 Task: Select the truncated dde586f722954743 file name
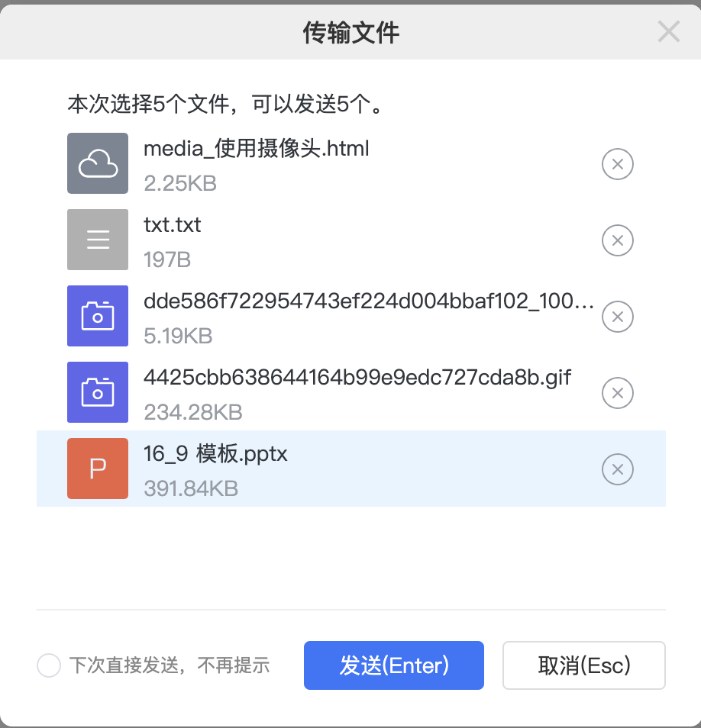pyautogui.click(x=370, y=301)
